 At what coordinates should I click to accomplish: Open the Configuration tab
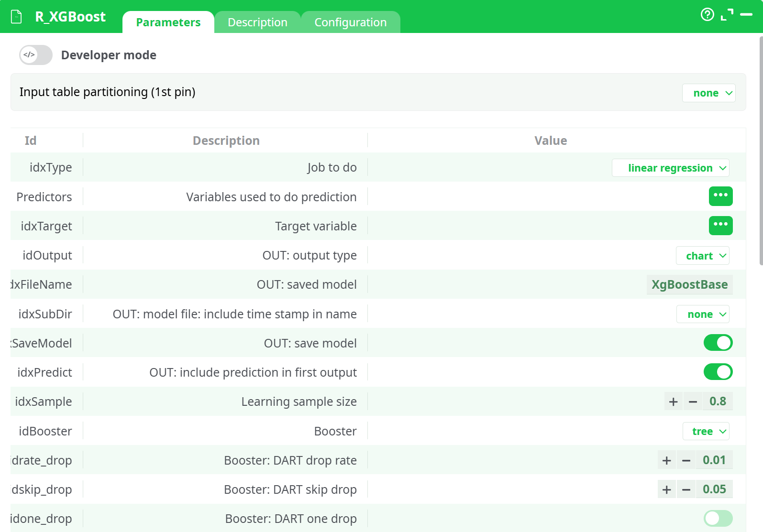coord(350,22)
